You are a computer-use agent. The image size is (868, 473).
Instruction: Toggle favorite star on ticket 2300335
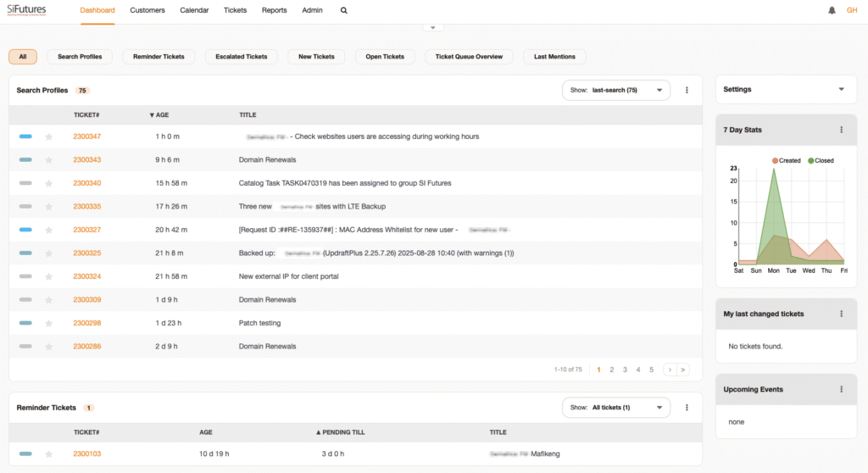[x=48, y=207]
